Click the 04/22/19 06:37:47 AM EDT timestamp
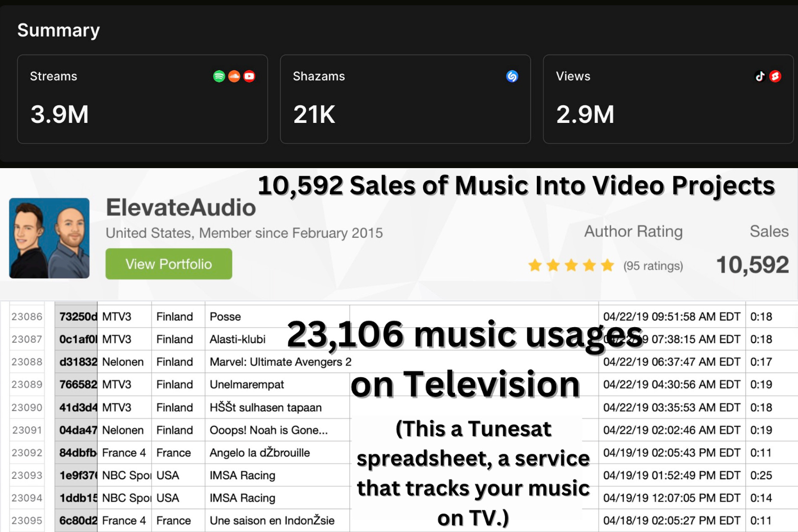798x532 pixels. click(672, 362)
